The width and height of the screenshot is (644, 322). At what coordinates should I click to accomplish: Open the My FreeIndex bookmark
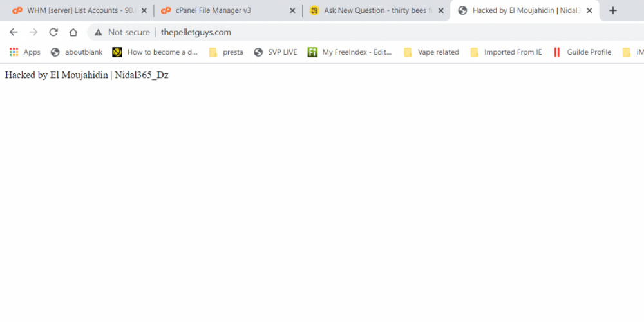coord(350,52)
